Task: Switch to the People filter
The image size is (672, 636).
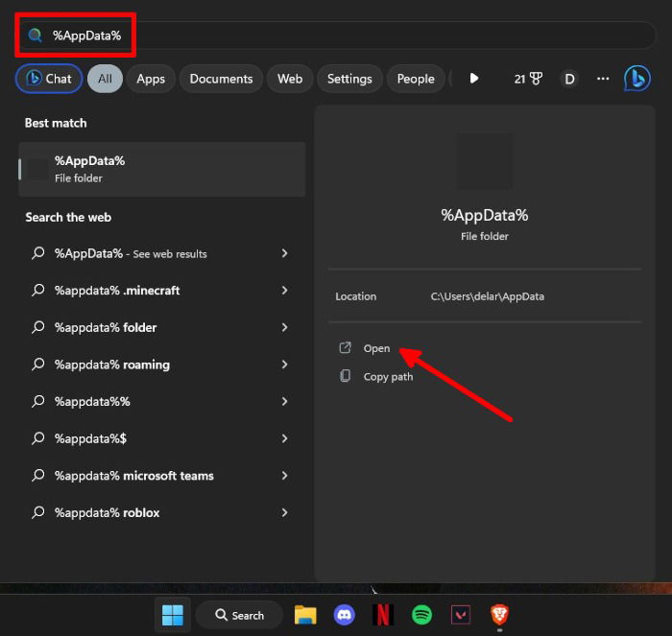Action: pos(416,79)
